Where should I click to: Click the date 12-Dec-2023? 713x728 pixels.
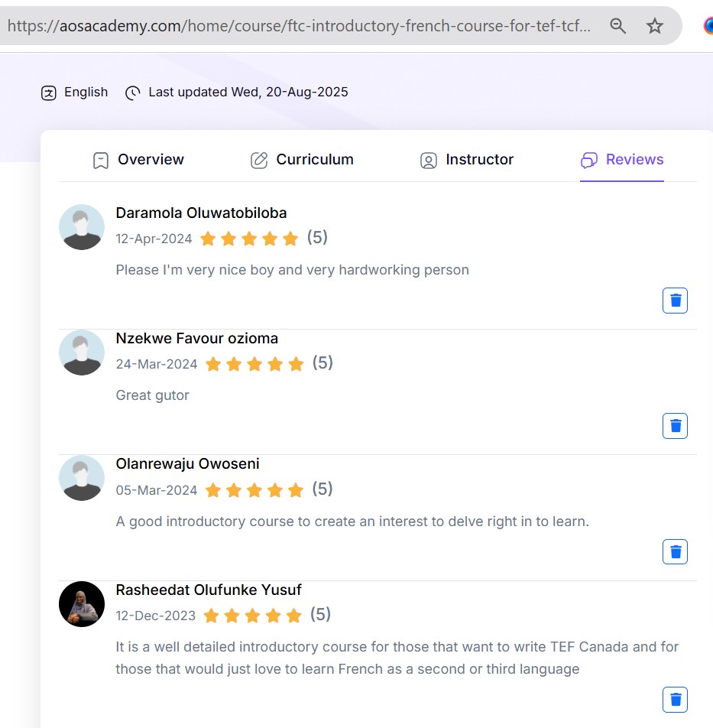click(156, 616)
